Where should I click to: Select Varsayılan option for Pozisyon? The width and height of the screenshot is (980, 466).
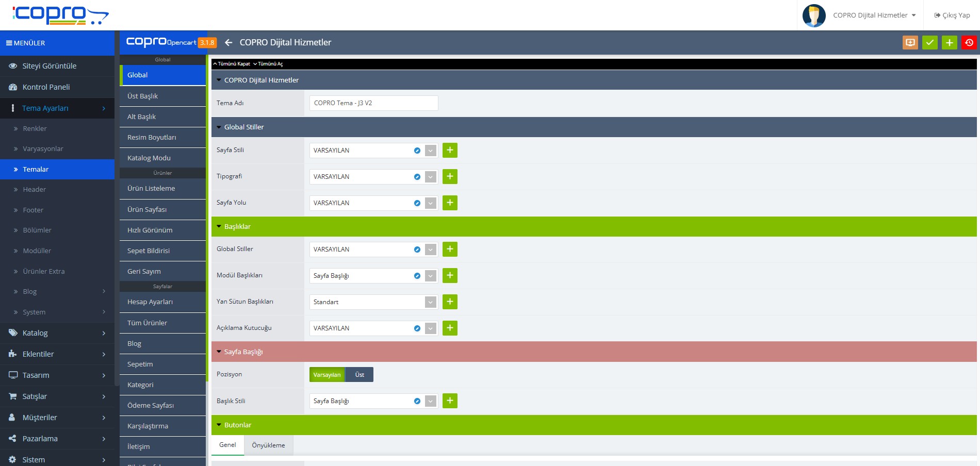coord(327,375)
